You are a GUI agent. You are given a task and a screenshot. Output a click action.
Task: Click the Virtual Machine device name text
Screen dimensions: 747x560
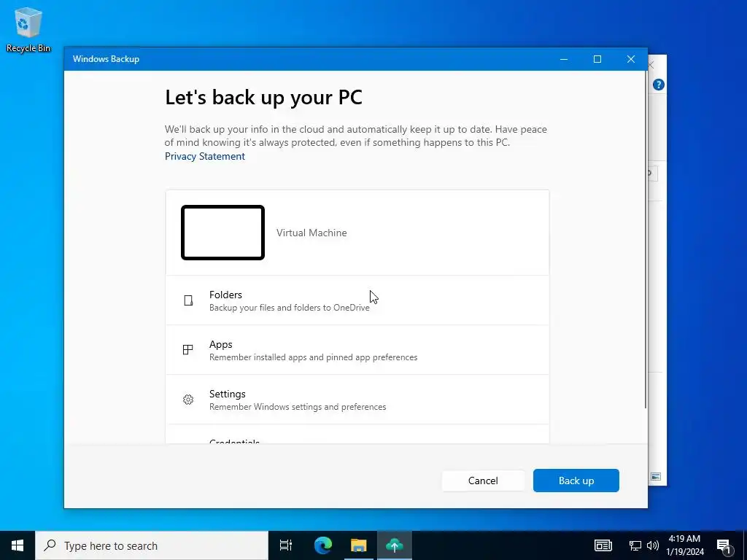(x=311, y=233)
